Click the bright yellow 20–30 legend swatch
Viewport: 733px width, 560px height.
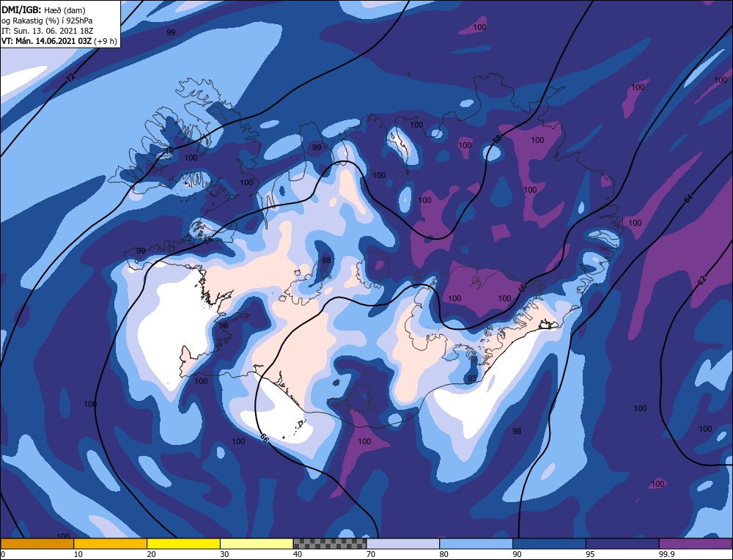point(183,544)
